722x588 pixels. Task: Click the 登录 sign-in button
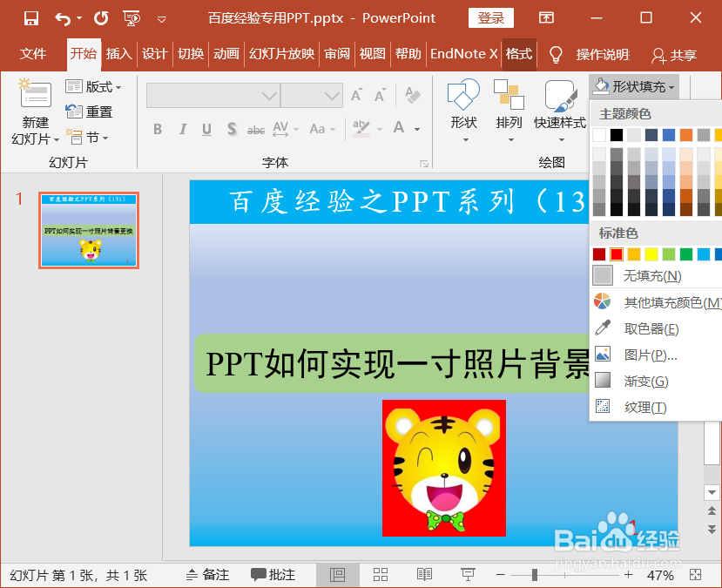[491, 18]
